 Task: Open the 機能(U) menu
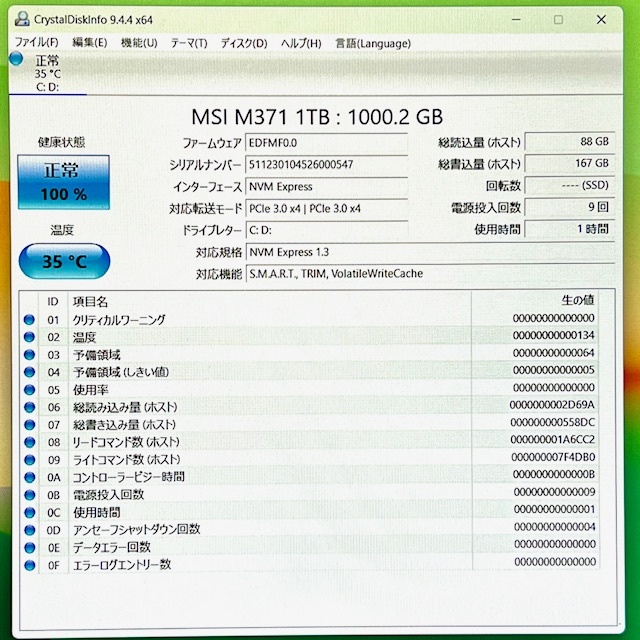139,42
